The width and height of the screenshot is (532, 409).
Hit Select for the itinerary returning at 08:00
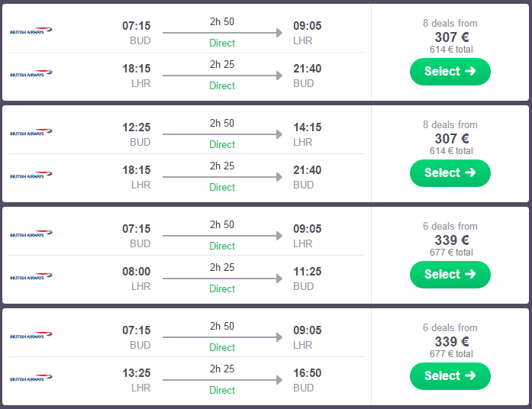[x=450, y=275]
